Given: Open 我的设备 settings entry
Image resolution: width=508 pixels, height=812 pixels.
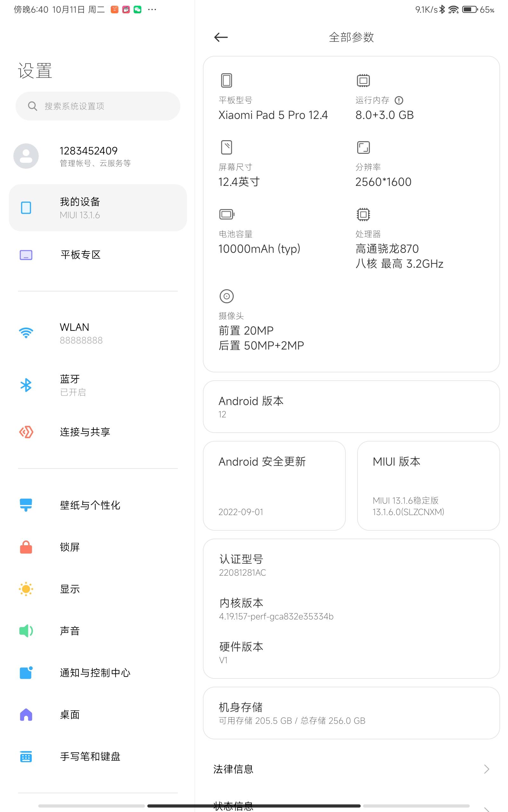Looking at the screenshot, I should pos(98,208).
